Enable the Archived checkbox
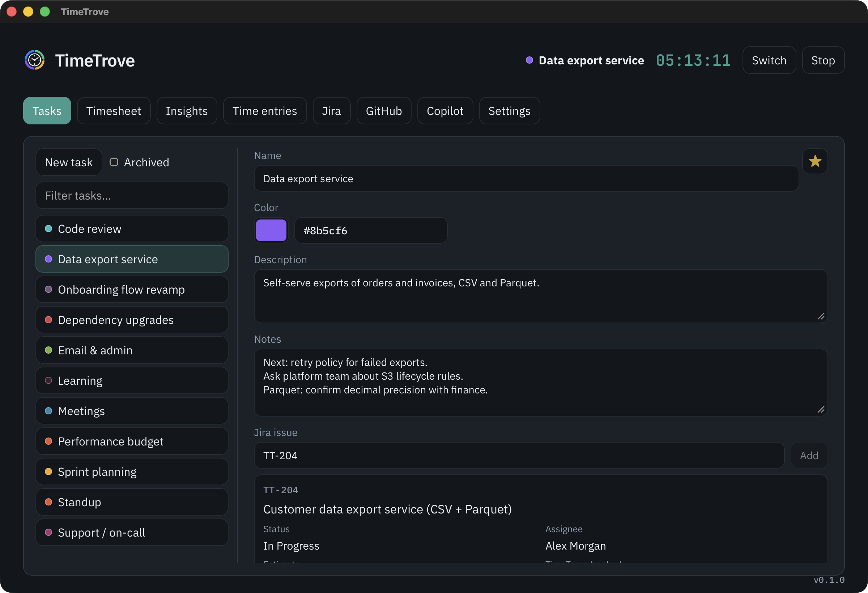This screenshot has width=868, height=593. click(114, 162)
